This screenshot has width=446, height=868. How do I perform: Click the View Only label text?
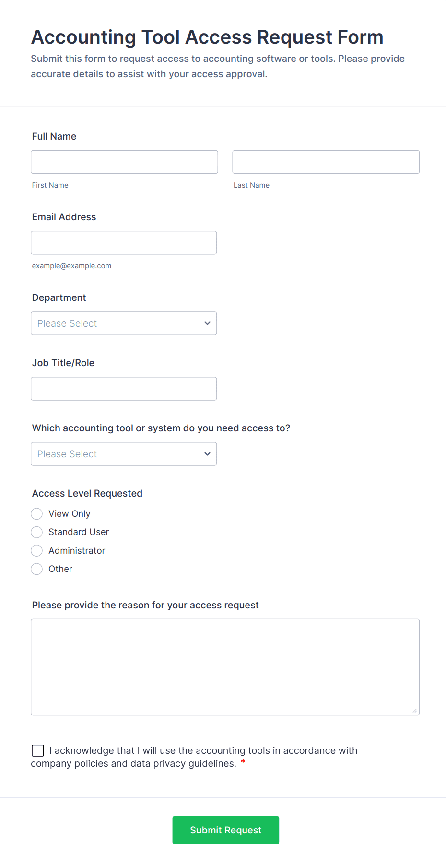(x=70, y=514)
